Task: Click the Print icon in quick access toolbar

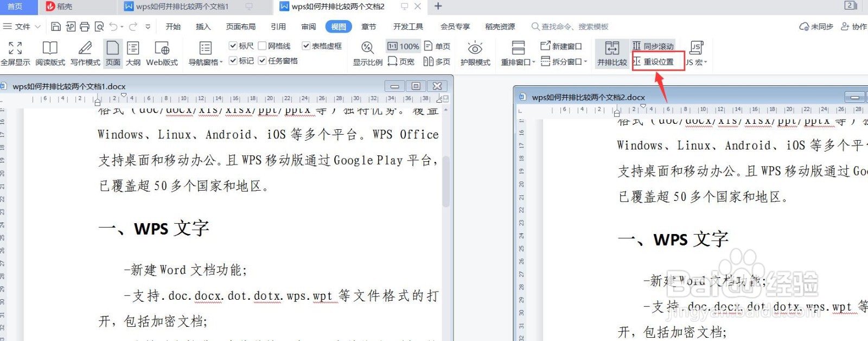Action: click(85, 26)
